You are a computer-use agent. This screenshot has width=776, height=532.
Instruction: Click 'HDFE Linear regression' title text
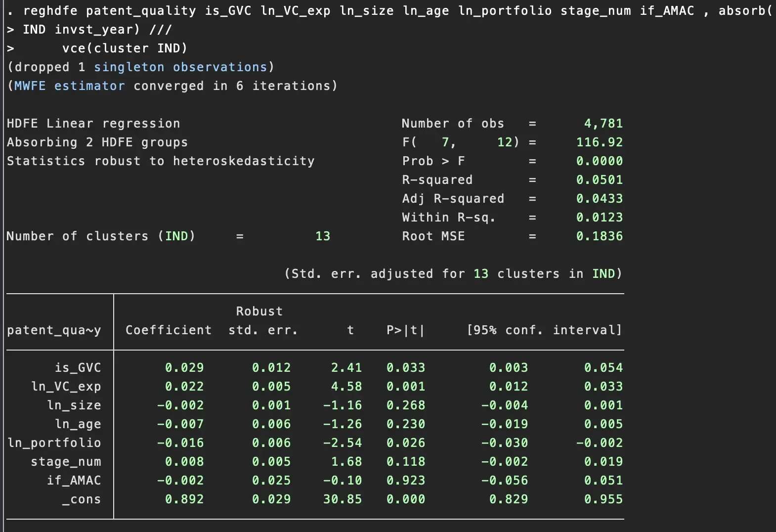coord(93,124)
